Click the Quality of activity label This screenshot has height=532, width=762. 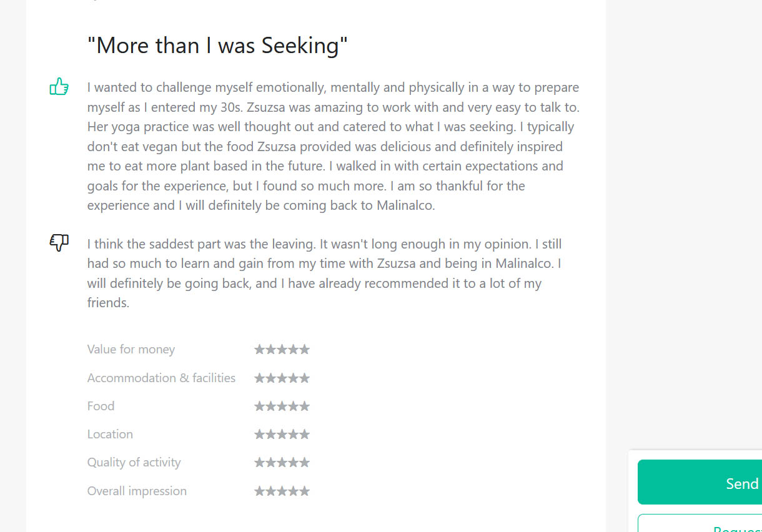(134, 463)
